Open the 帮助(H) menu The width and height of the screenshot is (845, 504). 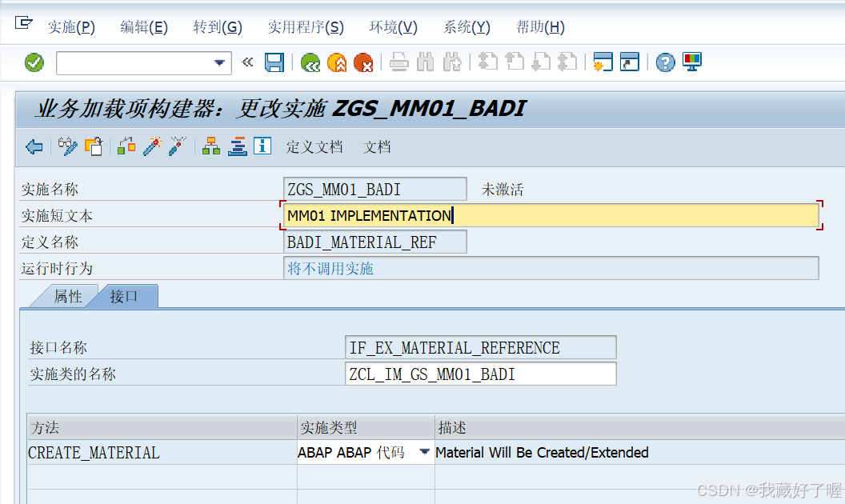540,27
